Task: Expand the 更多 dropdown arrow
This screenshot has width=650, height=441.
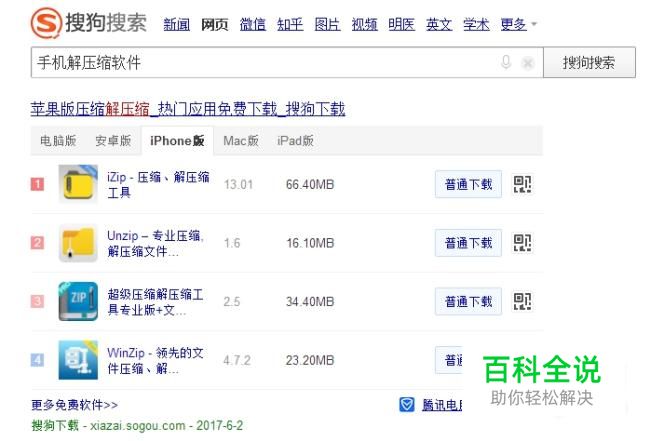Action: click(534, 24)
